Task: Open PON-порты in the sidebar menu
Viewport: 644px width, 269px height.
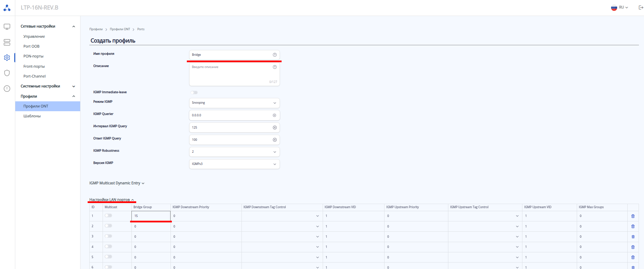Action: [x=33, y=56]
